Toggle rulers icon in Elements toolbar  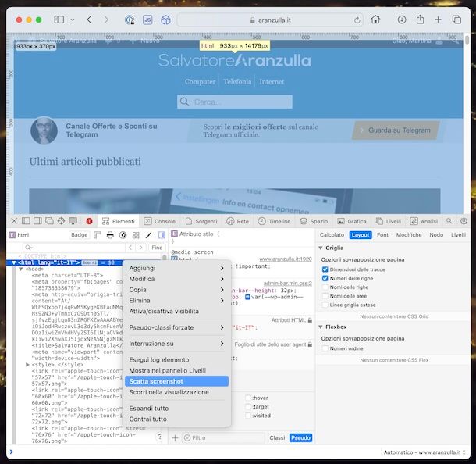point(97,235)
